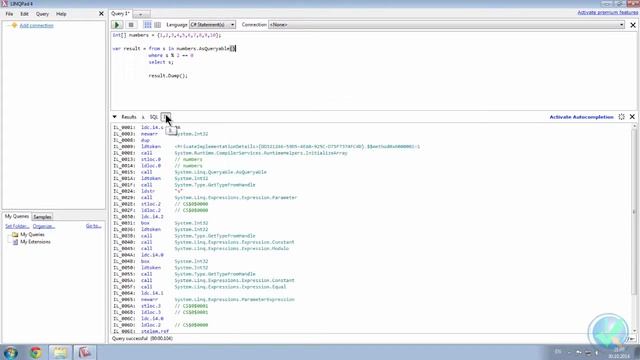The height and width of the screenshot is (360, 640).
Task: Open the My Extensions file icon
Action: [x=15, y=242]
